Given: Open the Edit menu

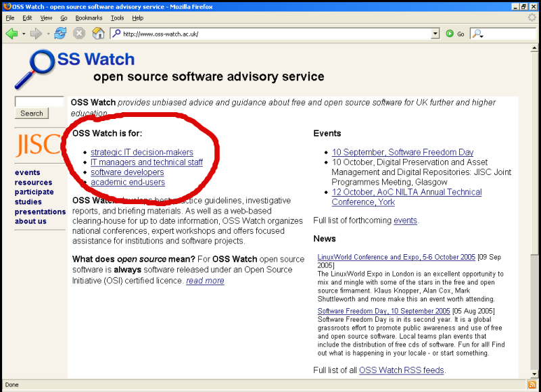Looking at the screenshot, I should (x=27, y=18).
